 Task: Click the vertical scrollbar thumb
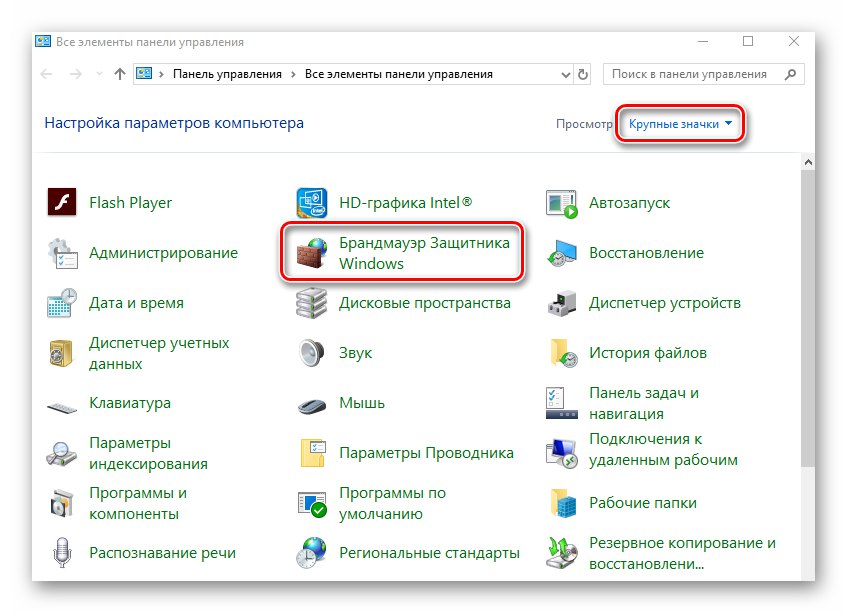point(808,319)
